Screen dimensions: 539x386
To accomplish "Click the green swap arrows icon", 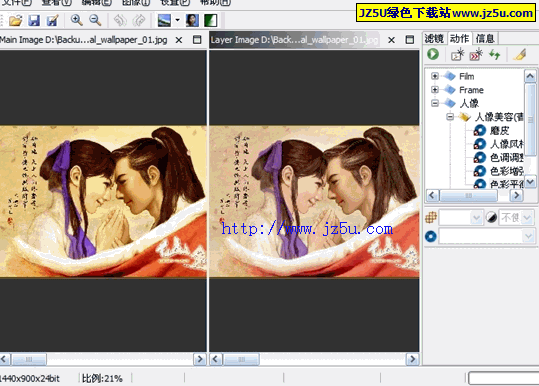I will (495, 54).
